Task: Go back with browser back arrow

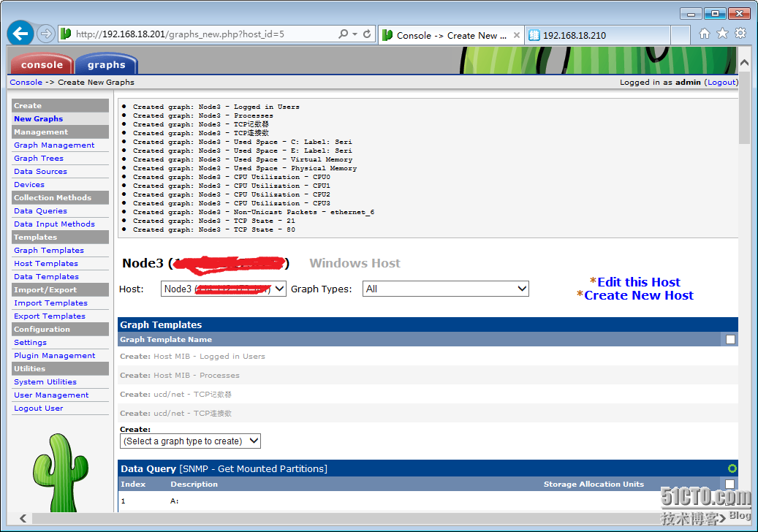Action: click(x=20, y=34)
